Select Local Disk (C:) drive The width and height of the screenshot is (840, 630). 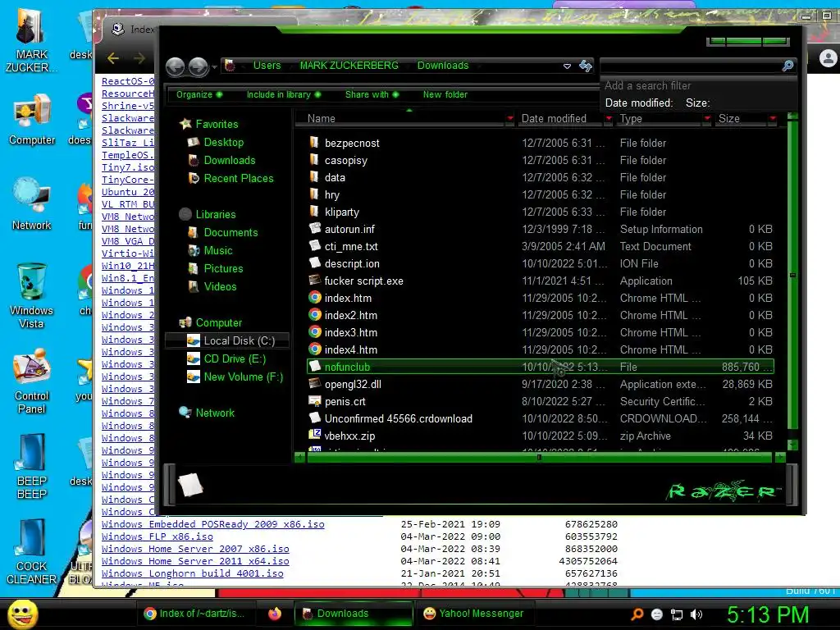[239, 340]
